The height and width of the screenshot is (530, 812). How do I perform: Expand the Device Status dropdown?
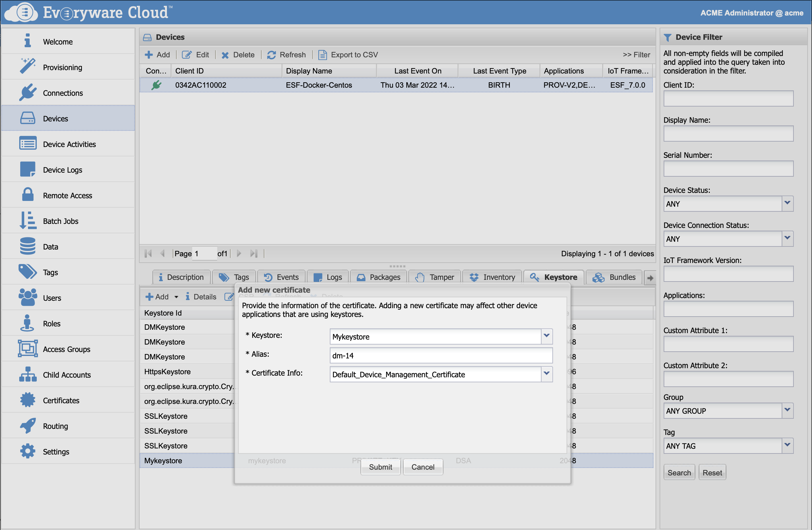(787, 203)
